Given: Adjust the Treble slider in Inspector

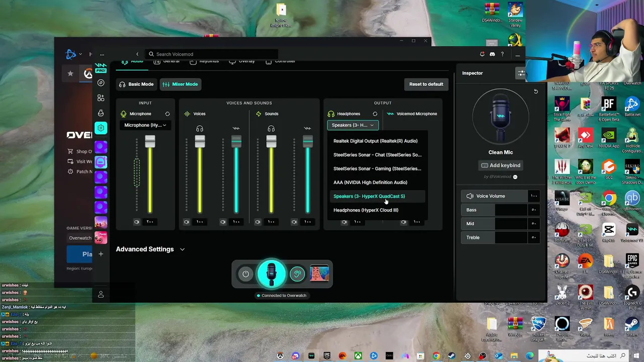Looking at the screenshot, I should click(501, 237).
